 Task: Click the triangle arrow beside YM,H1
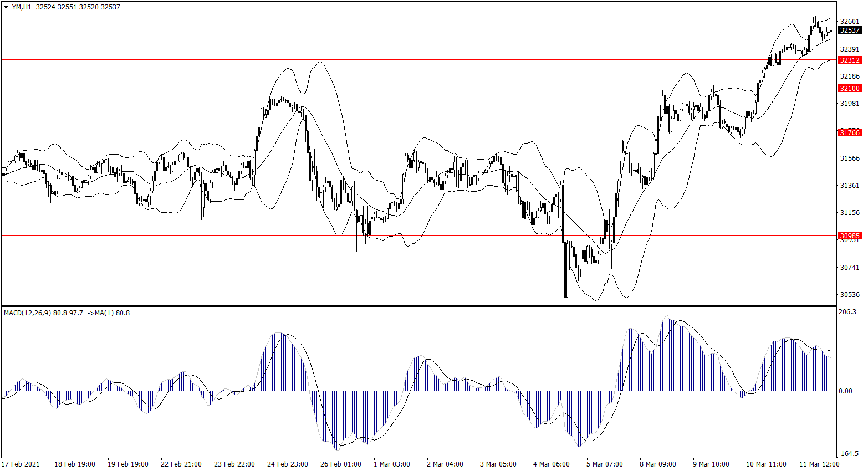[x=6, y=7]
